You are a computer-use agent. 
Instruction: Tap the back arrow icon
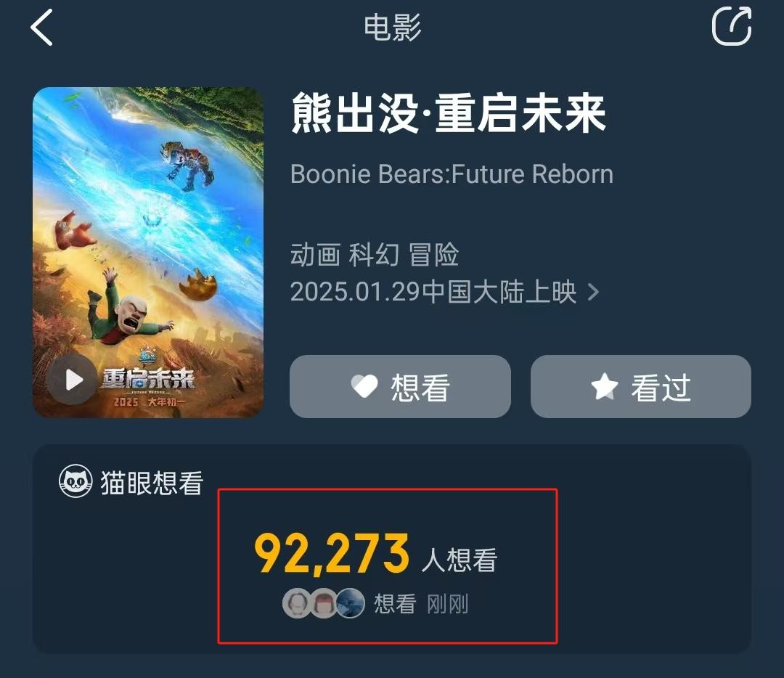click(x=41, y=28)
